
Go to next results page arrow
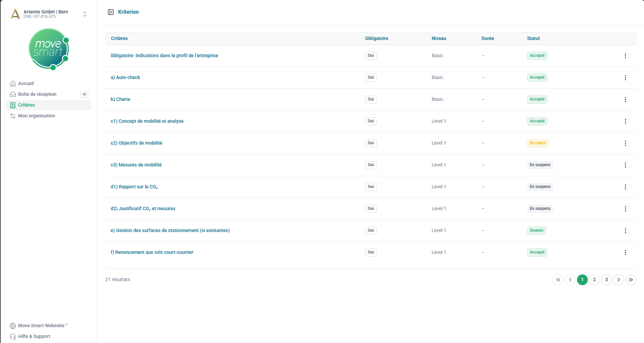pyautogui.click(x=618, y=280)
